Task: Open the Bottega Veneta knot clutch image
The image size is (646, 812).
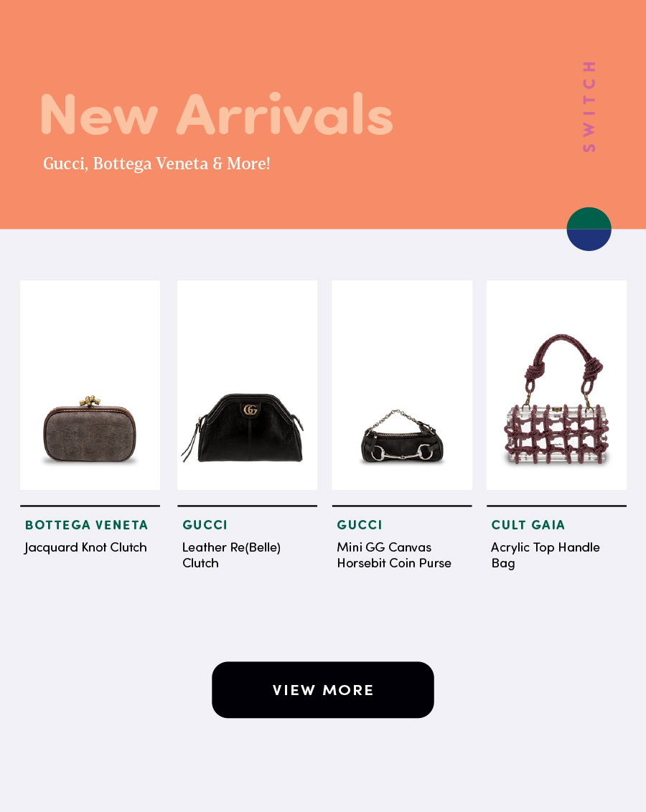Action: (90, 384)
